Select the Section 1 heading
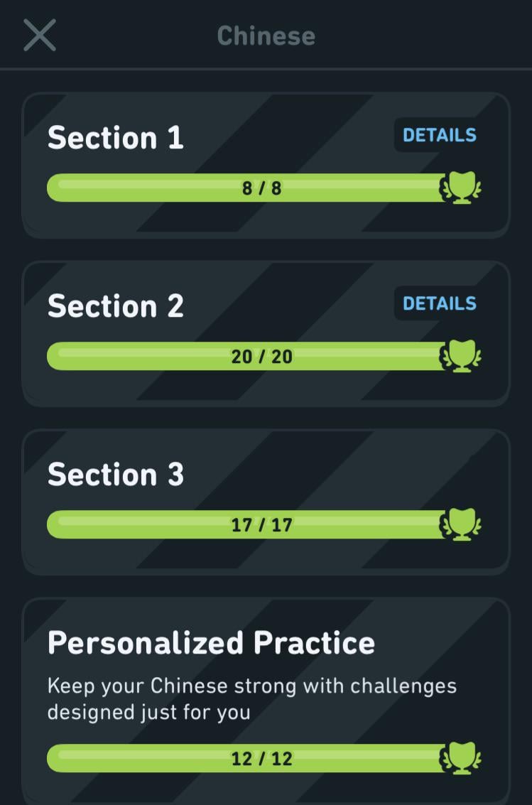The image size is (532, 805). (x=116, y=138)
